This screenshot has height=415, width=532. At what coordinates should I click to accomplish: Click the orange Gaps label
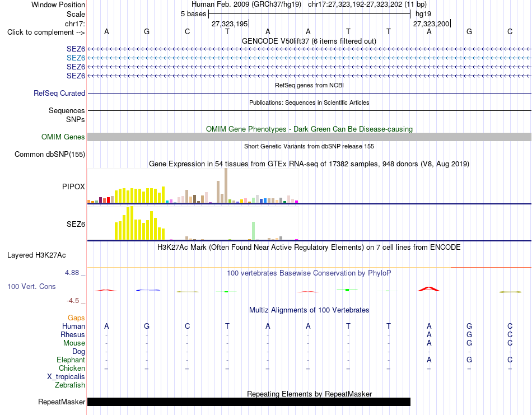pos(76,318)
